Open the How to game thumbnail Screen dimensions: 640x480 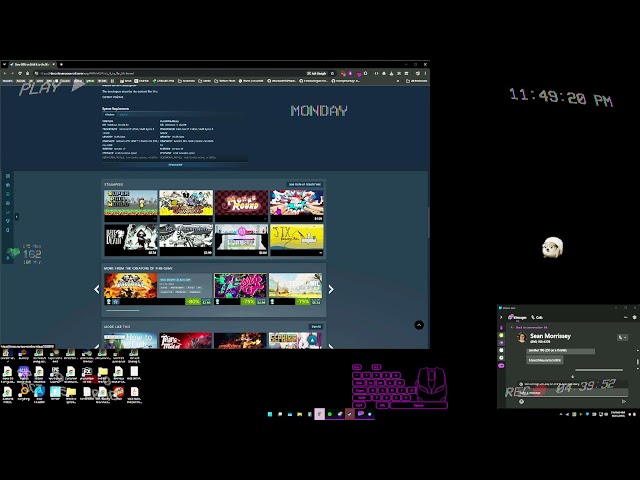(131, 340)
